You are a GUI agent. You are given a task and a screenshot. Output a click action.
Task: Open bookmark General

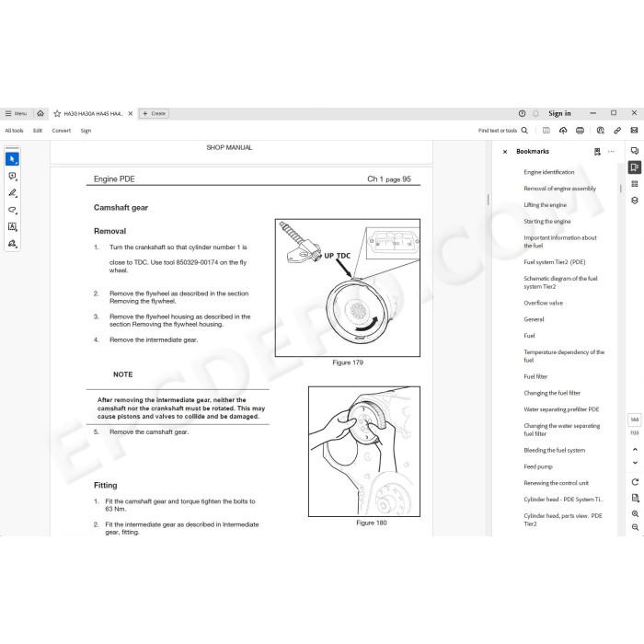tap(534, 319)
